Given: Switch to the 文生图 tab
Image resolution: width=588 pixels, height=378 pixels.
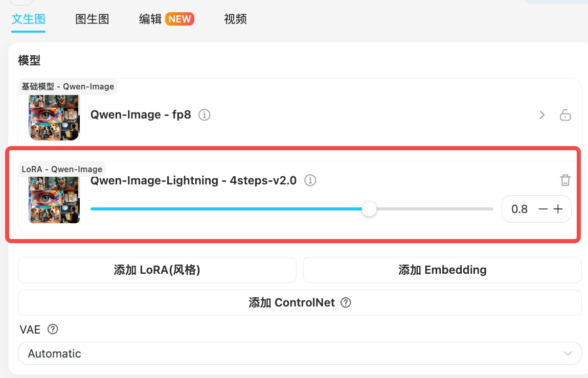Looking at the screenshot, I should tap(29, 19).
